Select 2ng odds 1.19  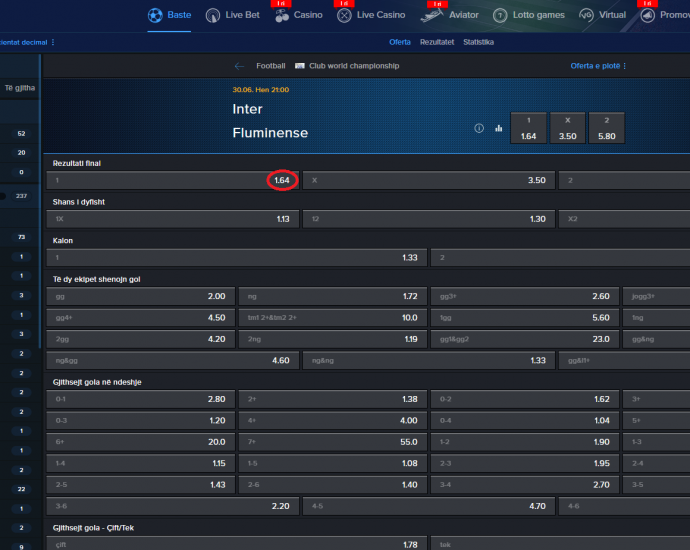(333, 339)
